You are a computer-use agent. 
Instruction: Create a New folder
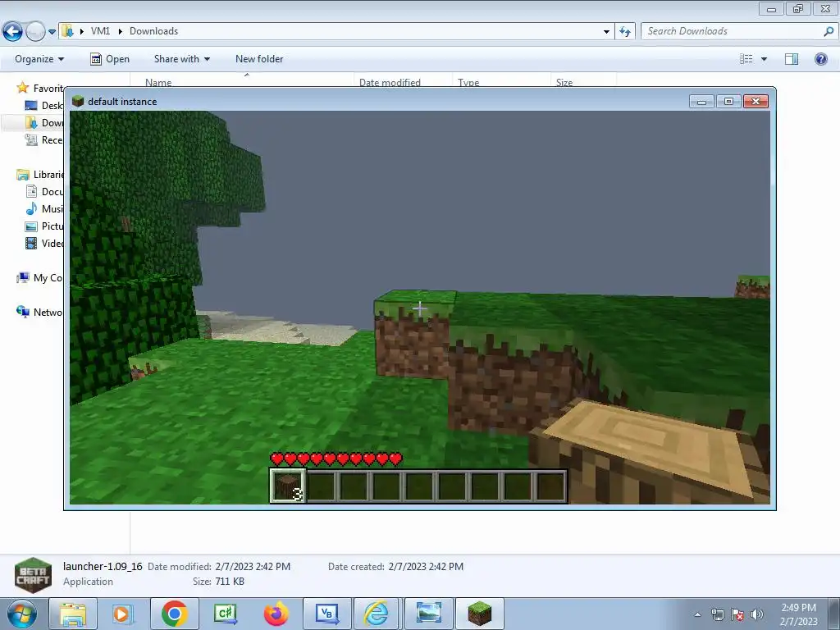(x=259, y=59)
